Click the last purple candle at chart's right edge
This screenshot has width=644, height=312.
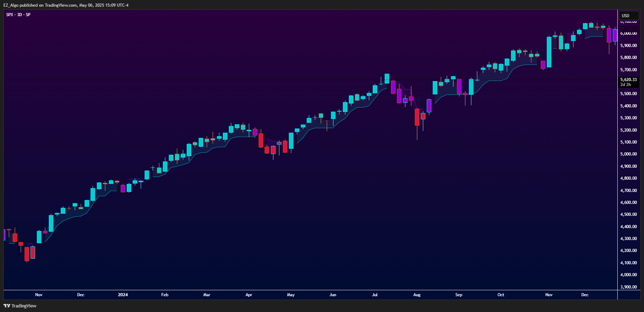click(615, 35)
